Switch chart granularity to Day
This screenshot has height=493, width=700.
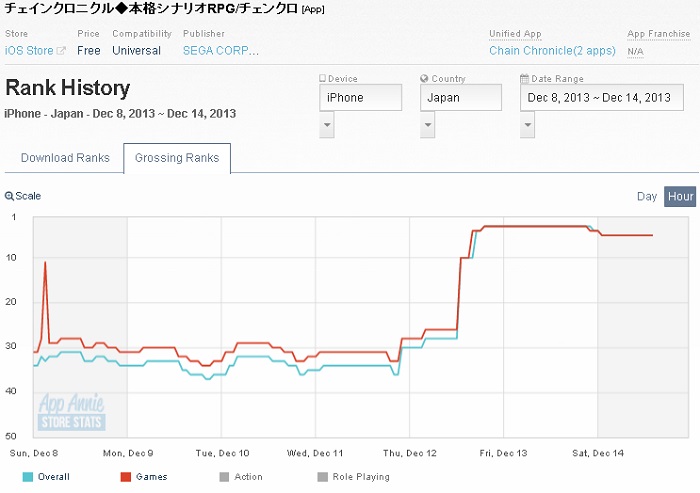647,196
